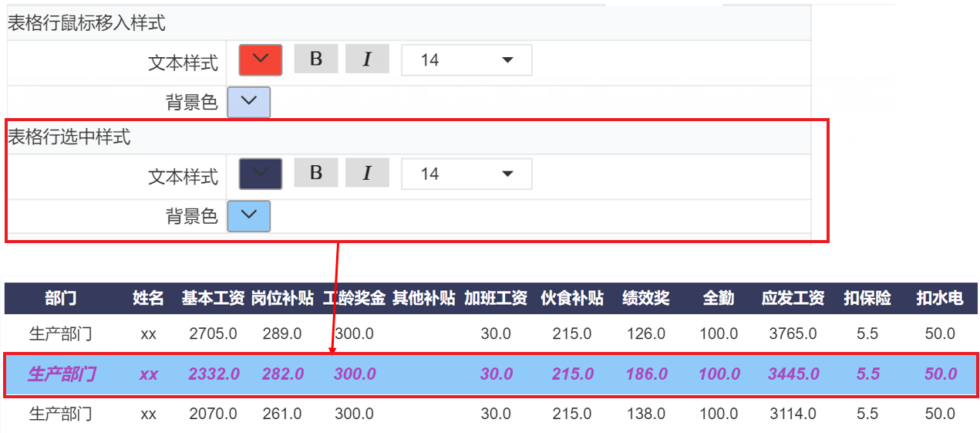Click highlighted cell 186.0
980x433 pixels.
pos(647,374)
